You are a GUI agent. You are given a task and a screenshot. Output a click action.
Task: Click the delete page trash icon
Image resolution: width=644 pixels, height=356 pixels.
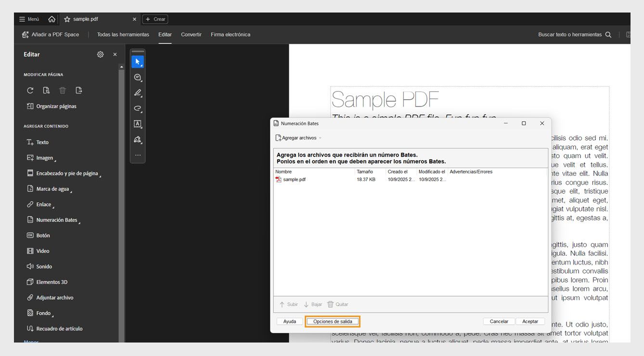pyautogui.click(x=63, y=90)
